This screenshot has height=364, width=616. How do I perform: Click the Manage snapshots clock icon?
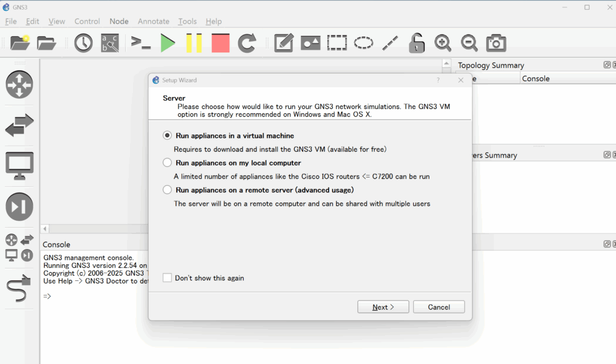[83, 43]
